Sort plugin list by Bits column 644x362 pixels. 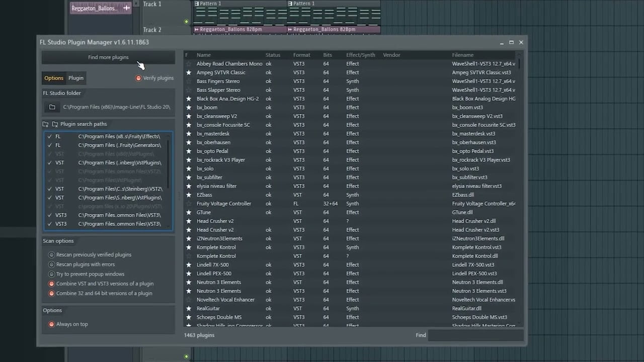(328, 55)
